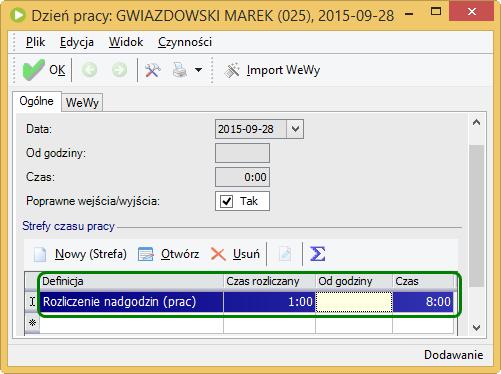Click the 8:00 Czas cell

coord(423,302)
